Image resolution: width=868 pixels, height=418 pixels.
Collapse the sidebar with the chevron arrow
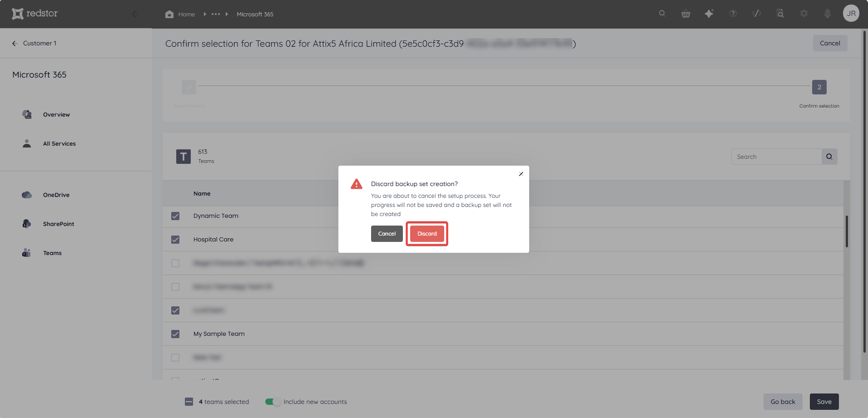(134, 14)
